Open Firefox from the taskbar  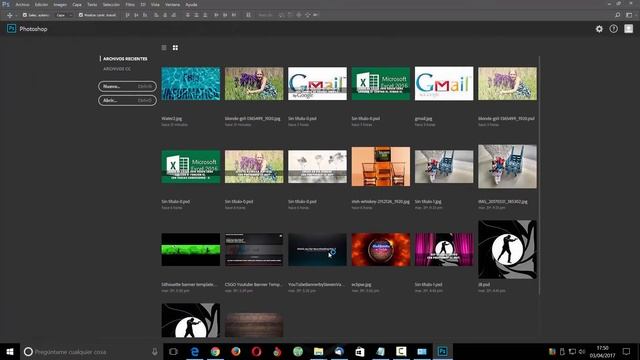point(236,351)
